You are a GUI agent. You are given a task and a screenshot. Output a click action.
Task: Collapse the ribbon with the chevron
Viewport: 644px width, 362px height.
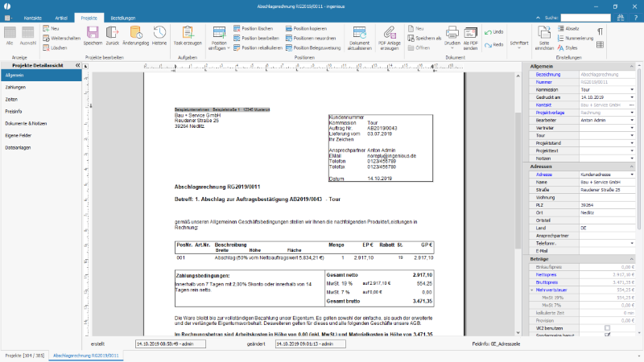538,18
